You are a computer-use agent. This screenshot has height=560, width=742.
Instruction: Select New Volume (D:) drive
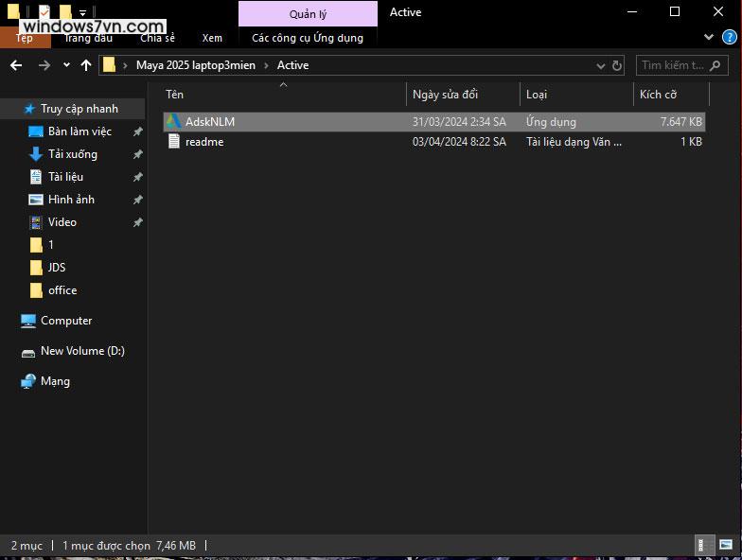coord(81,351)
